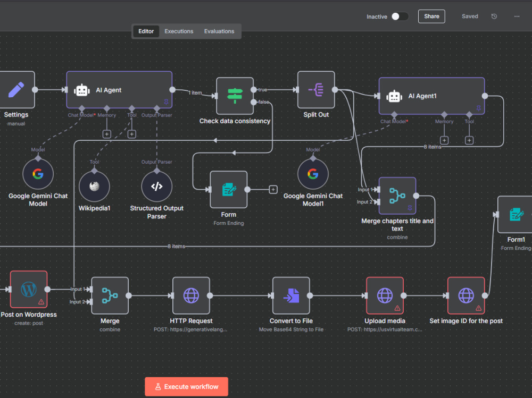Select the AI Agent node robot icon
The height and width of the screenshot is (398, 532).
(82, 90)
